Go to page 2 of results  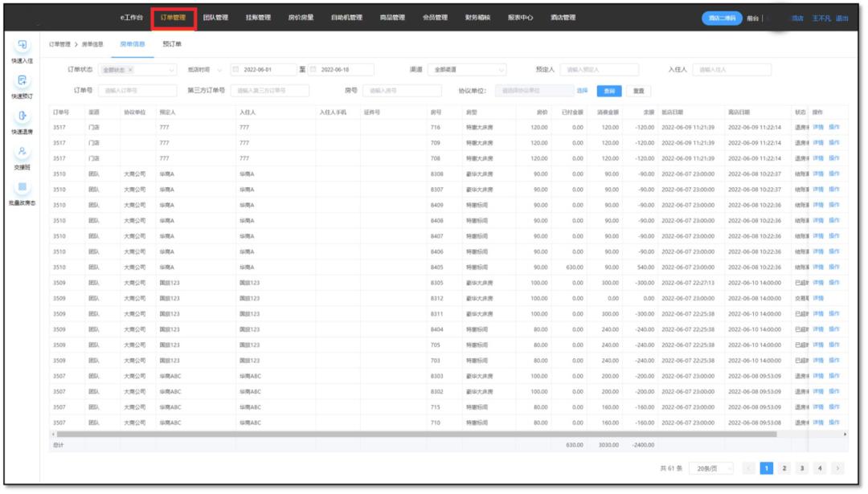tap(784, 468)
